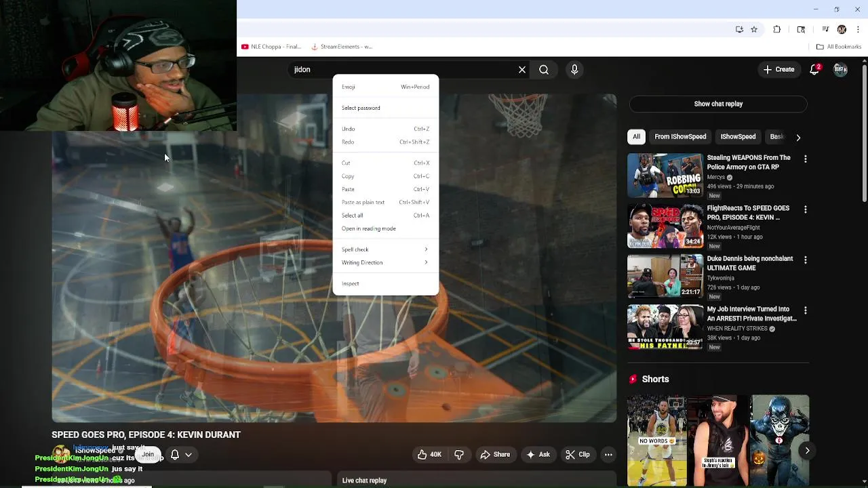This screenshot has height=488, width=868.
Task: Open the Chrome extensions puzzle icon
Action: [x=777, y=29]
